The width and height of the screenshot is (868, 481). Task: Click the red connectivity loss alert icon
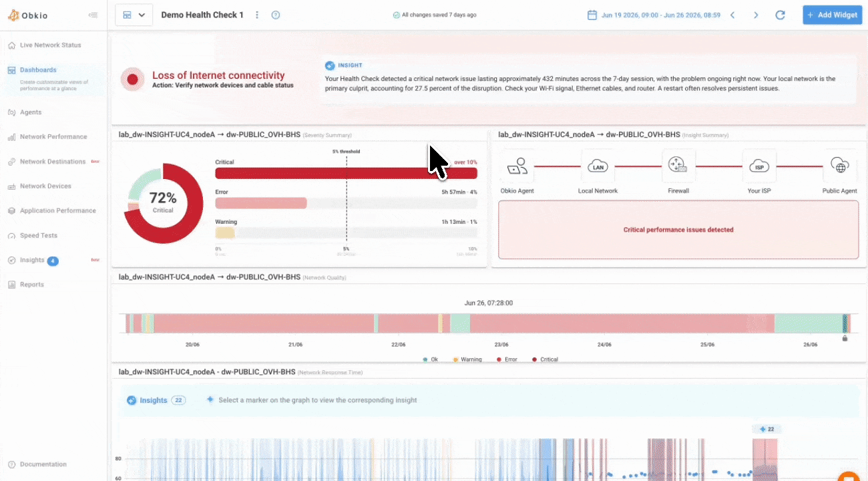(132, 79)
